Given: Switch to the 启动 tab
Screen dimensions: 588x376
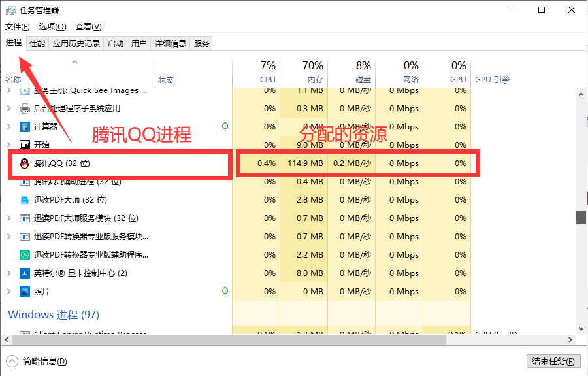Looking at the screenshot, I should 116,44.
